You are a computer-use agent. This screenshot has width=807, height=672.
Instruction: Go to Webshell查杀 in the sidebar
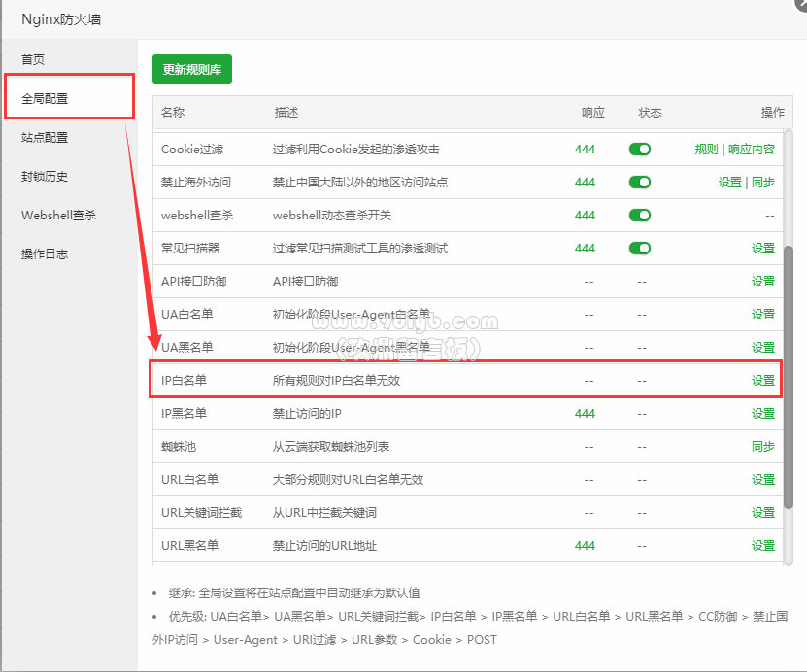(58, 215)
